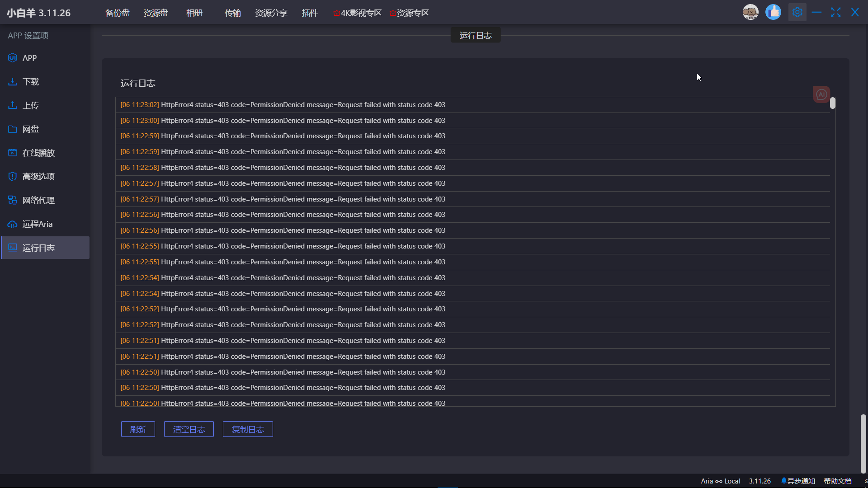Viewport: 868px width, 488px height.
Task: Open the settings gear icon
Action: coord(797,12)
